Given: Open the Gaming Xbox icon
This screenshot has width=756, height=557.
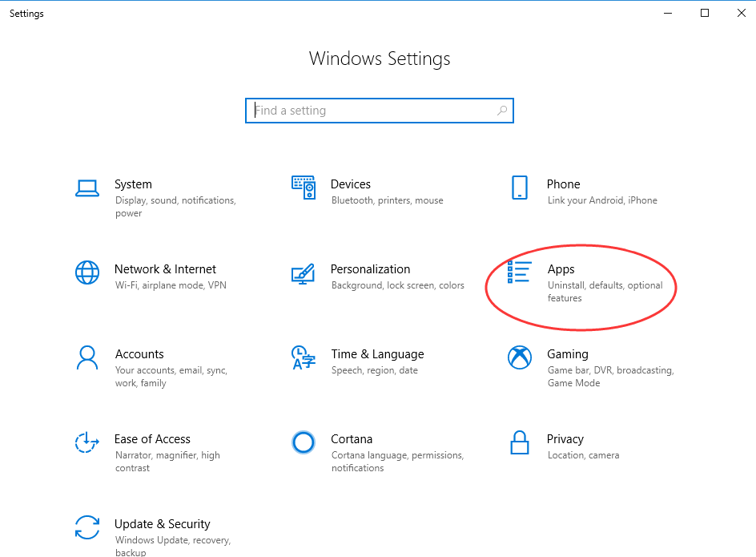Looking at the screenshot, I should coord(519,357).
